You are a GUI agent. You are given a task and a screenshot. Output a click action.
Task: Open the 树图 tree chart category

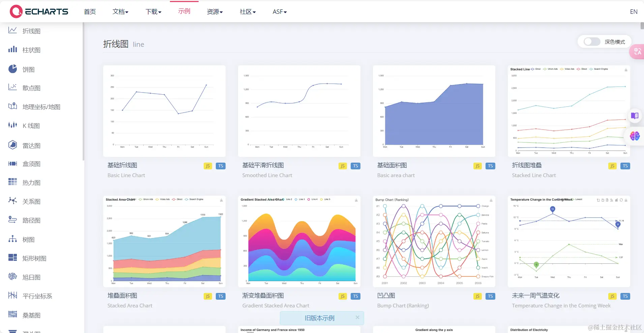click(12, 239)
